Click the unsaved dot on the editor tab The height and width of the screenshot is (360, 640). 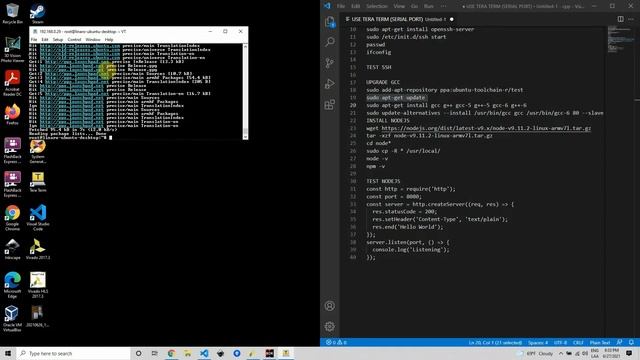tap(451, 19)
